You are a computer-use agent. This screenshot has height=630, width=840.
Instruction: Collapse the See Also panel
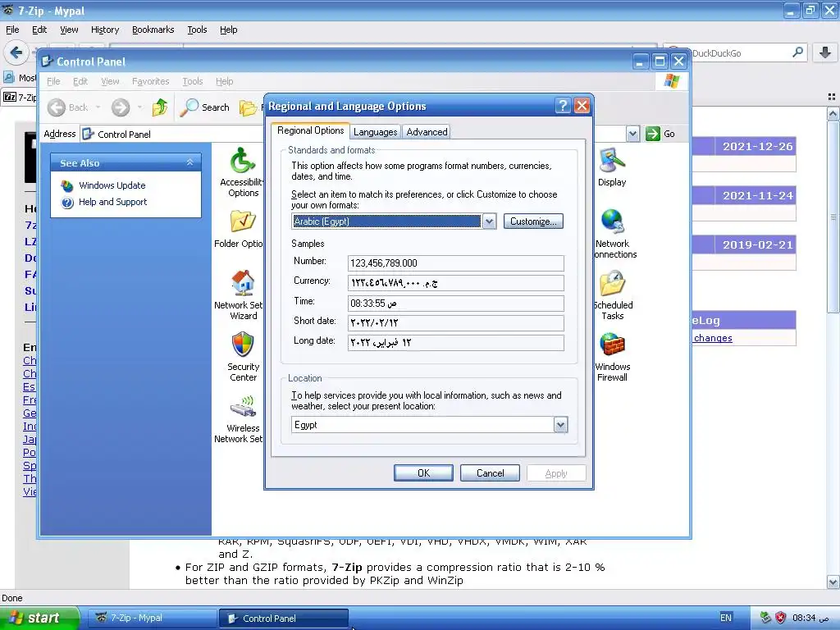click(x=189, y=162)
